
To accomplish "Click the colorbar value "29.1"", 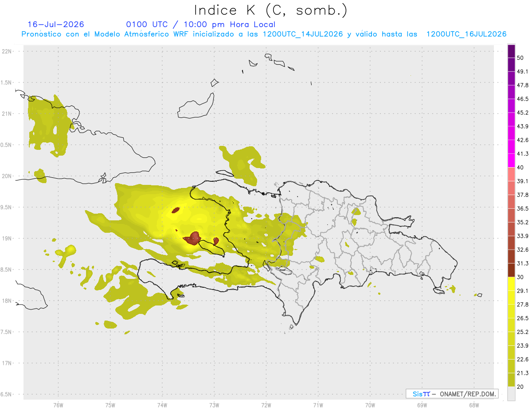I will tap(523, 291).
